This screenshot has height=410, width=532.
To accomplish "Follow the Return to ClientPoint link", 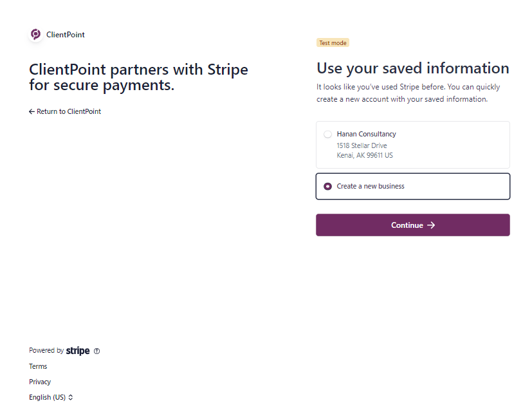I will pos(65,111).
